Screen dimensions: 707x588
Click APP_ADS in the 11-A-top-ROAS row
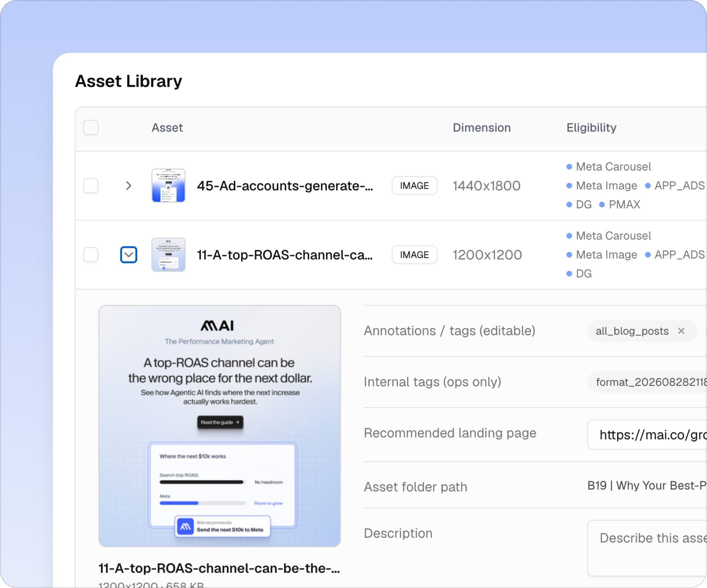[x=679, y=255]
